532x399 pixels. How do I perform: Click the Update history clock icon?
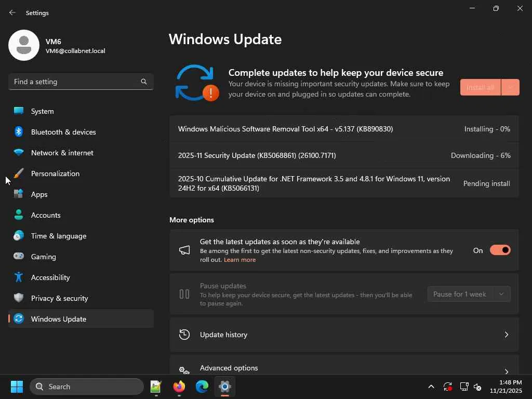tap(184, 335)
